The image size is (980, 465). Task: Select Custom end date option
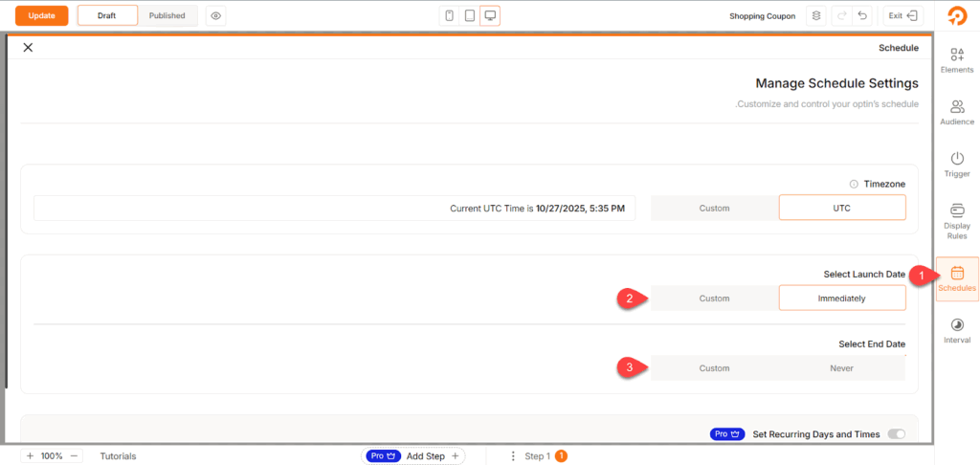click(714, 368)
